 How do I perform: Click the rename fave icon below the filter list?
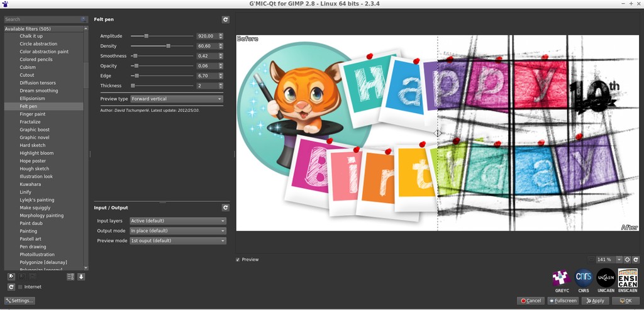33,277
